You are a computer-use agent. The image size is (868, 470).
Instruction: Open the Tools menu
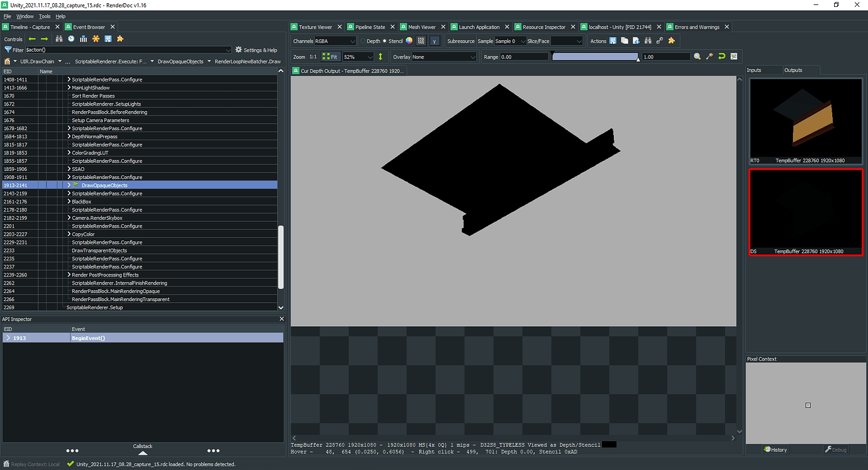(x=43, y=16)
